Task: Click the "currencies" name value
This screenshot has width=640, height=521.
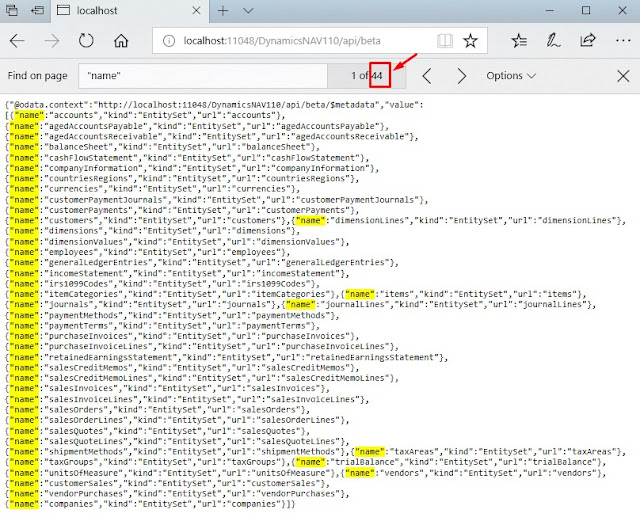Action: click(76, 189)
